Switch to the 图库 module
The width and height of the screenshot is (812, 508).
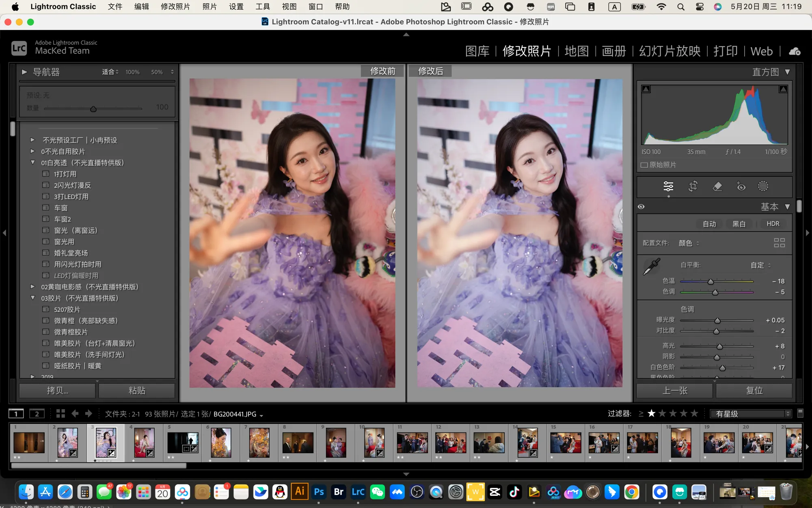477,51
